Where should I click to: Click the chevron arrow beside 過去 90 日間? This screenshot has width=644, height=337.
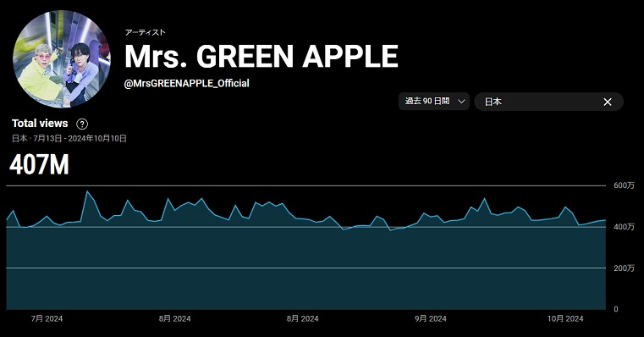(461, 102)
